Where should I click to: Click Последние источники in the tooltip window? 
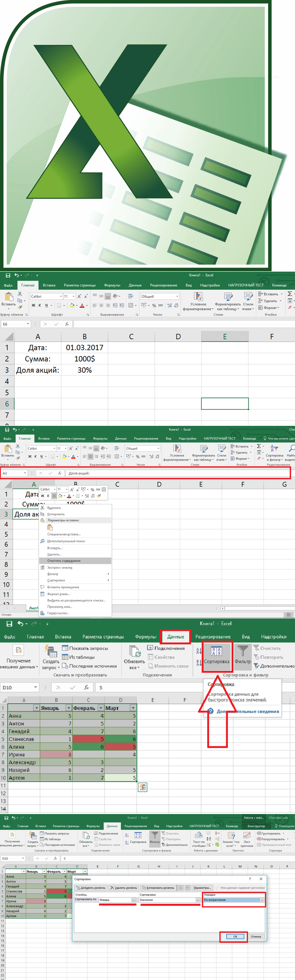coord(89,666)
